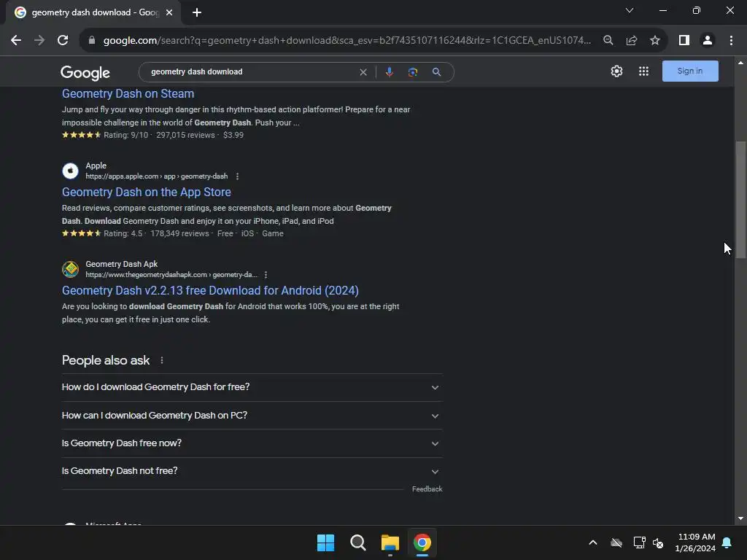Click the Feedback link

tap(427, 489)
